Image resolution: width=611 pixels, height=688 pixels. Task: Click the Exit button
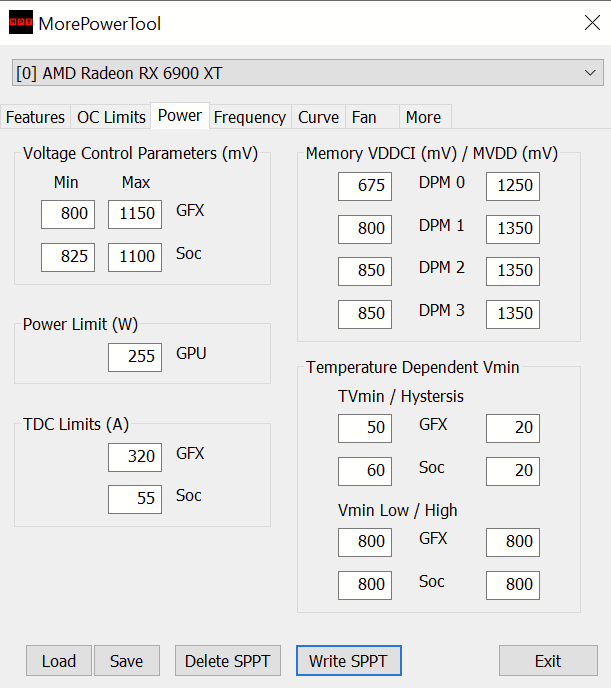(x=548, y=660)
